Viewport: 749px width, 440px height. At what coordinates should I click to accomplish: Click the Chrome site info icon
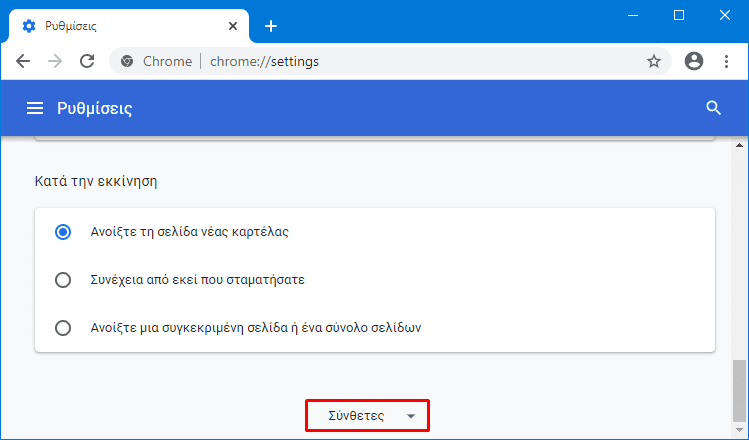127,61
